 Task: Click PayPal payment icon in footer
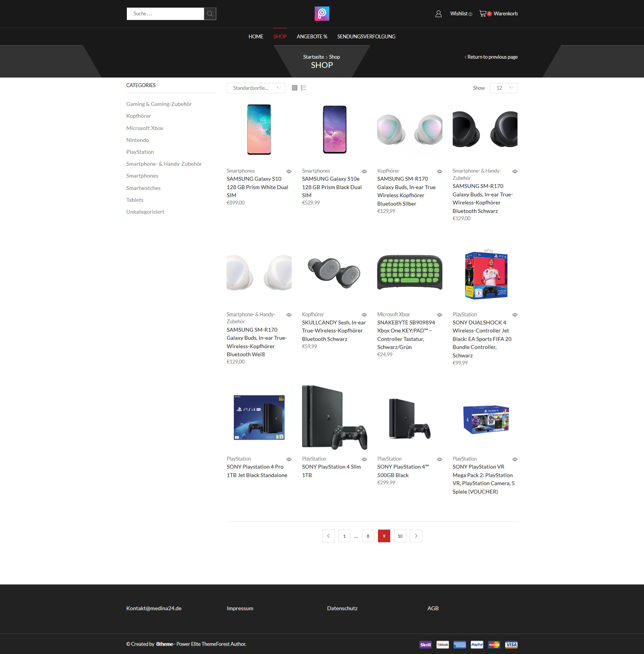(477, 645)
